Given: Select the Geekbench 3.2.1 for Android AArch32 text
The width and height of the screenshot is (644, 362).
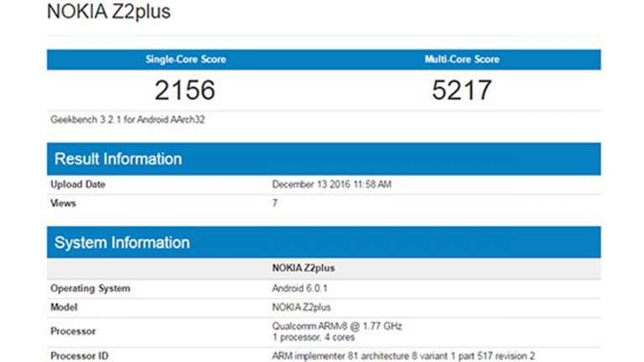Looking at the screenshot, I should 127,120.
